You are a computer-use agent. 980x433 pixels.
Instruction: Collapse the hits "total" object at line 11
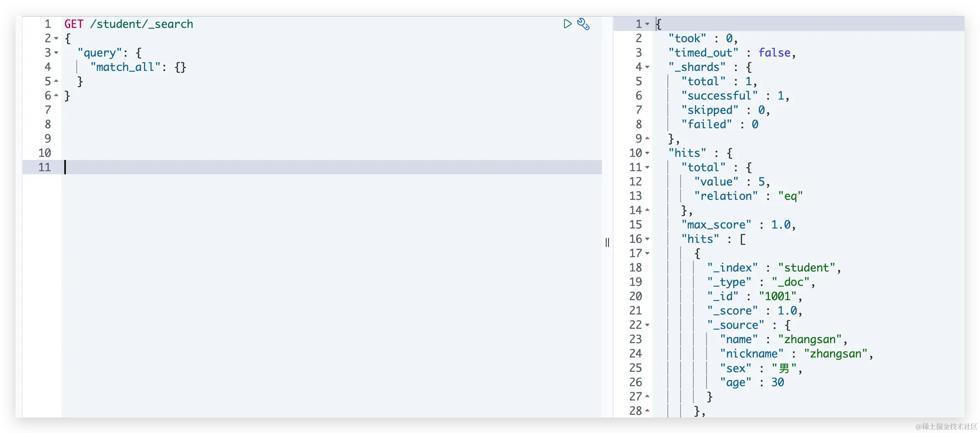tap(647, 167)
